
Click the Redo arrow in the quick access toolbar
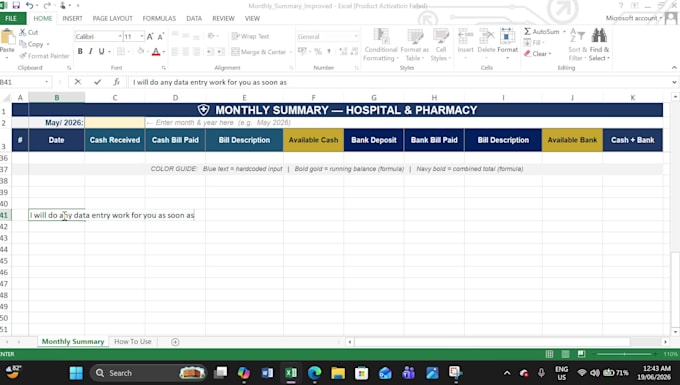click(47, 5)
